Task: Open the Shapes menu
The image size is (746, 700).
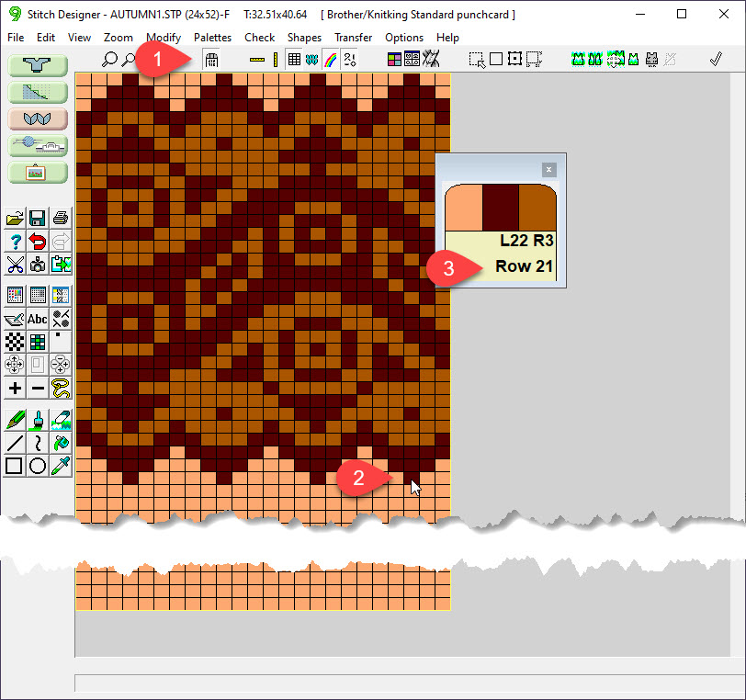Action: click(x=304, y=38)
